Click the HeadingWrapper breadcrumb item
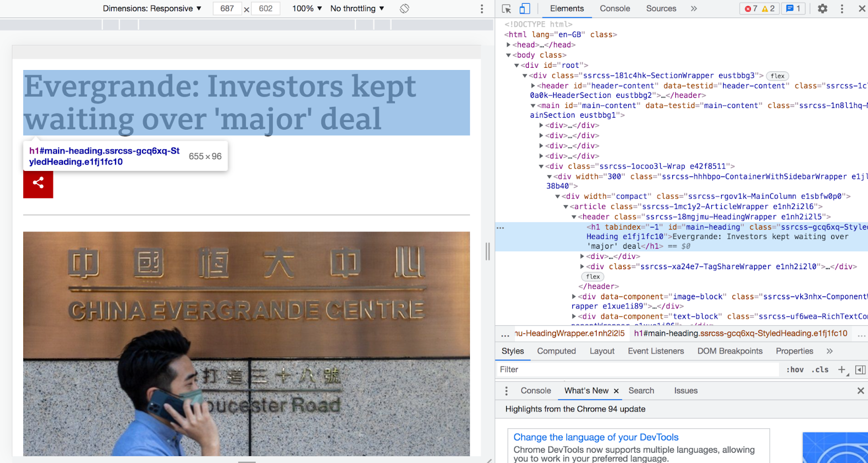This screenshot has width=868, height=463. [570, 334]
